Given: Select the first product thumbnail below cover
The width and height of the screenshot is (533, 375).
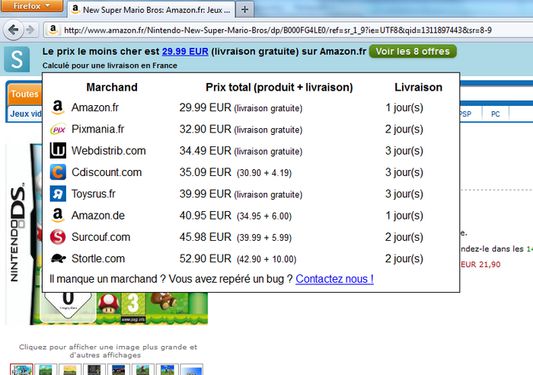Looking at the screenshot, I should [x=21, y=370].
